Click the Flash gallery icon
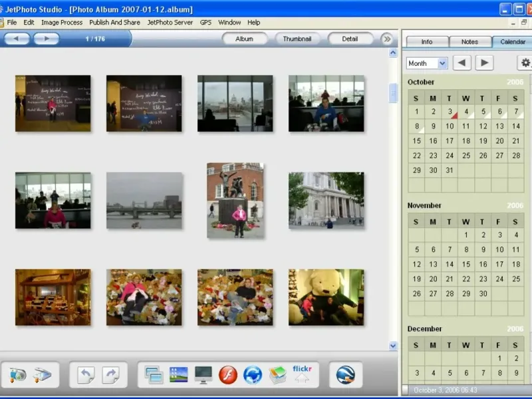 click(x=228, y=375)
